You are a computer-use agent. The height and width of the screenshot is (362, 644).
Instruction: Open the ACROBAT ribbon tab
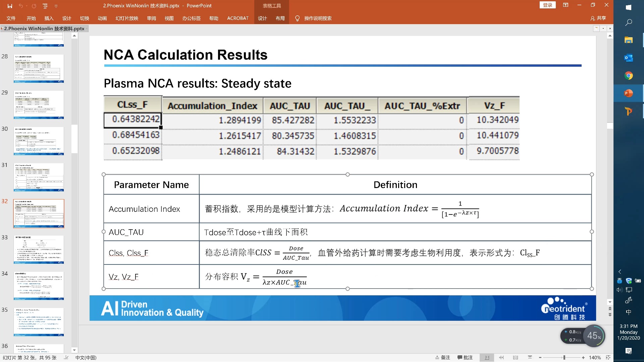tap(238, 18)
